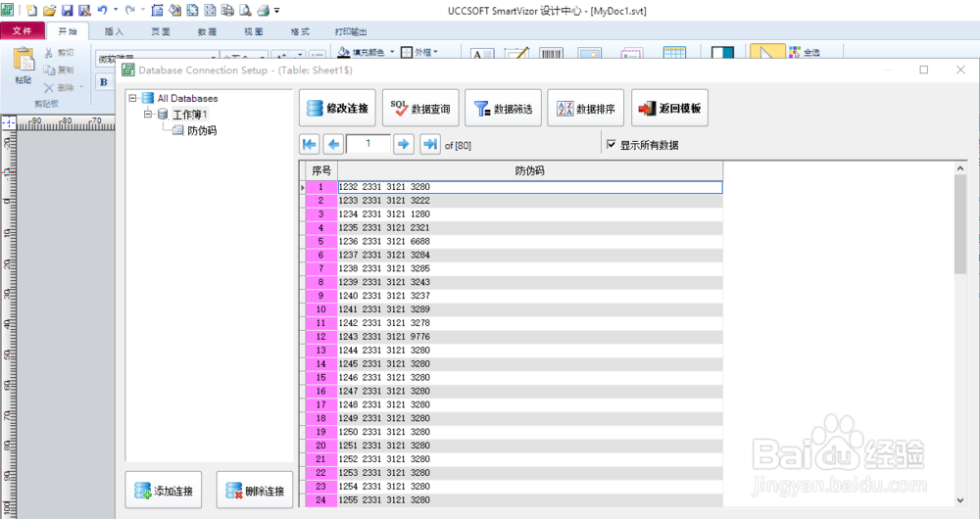
Task: Go to first record arrow button
Action: tap(310, 144)
